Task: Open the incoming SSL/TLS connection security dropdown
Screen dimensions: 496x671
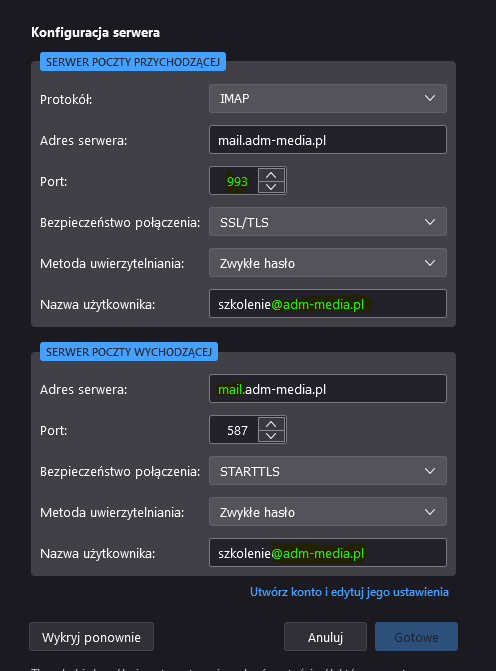Action: point(328,222)
